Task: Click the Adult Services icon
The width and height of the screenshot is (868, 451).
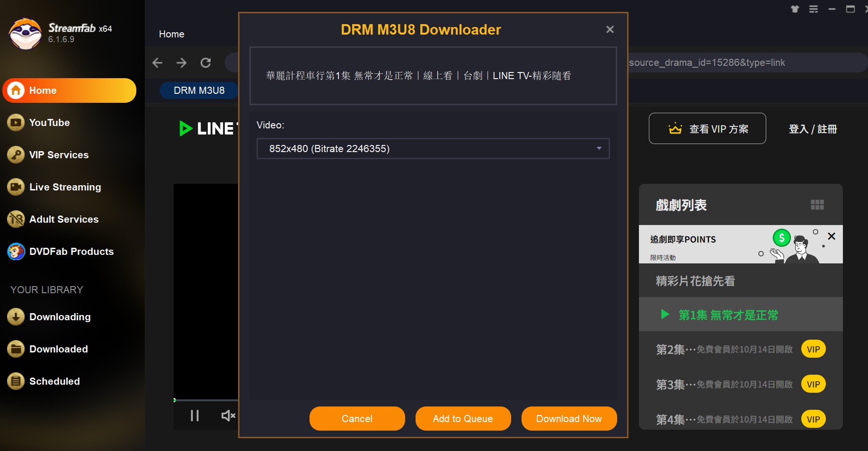Action: point(16,219)
